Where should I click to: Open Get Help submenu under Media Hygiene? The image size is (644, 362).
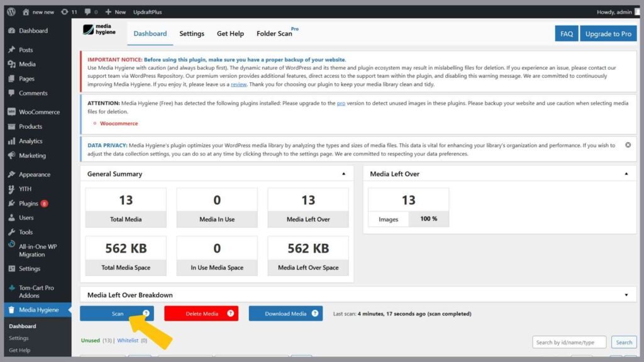pos(19,350)
